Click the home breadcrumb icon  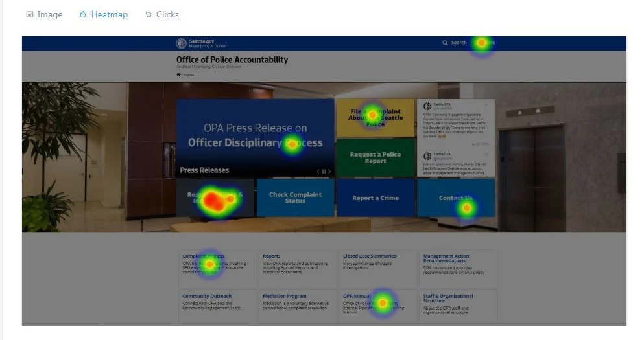tap(178, 74)
